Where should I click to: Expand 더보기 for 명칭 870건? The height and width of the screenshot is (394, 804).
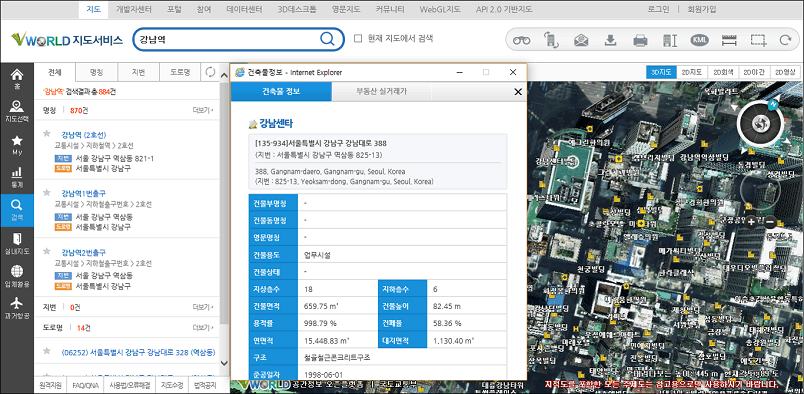(204, 110)
